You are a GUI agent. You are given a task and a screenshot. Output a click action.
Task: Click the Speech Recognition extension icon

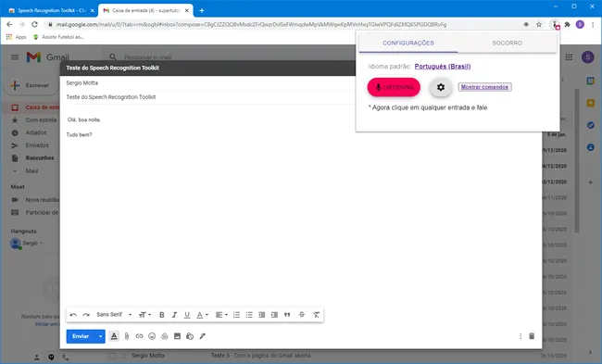click(555, 25)
